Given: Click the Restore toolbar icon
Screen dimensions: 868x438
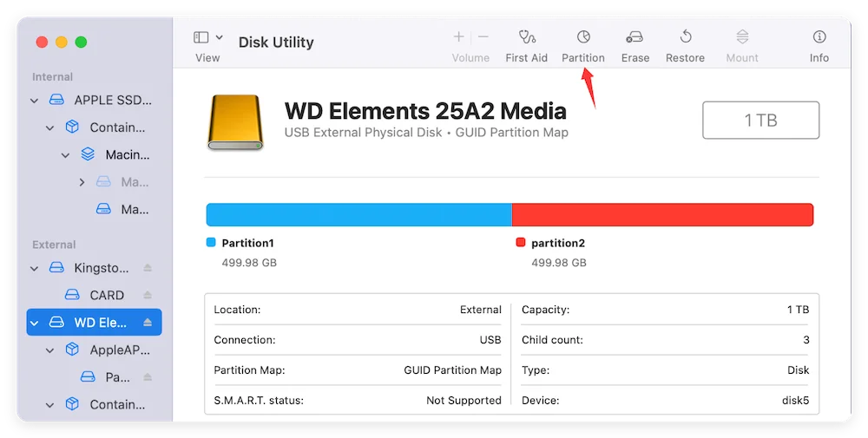Looking at the screenshot, I should coord(686,37).
